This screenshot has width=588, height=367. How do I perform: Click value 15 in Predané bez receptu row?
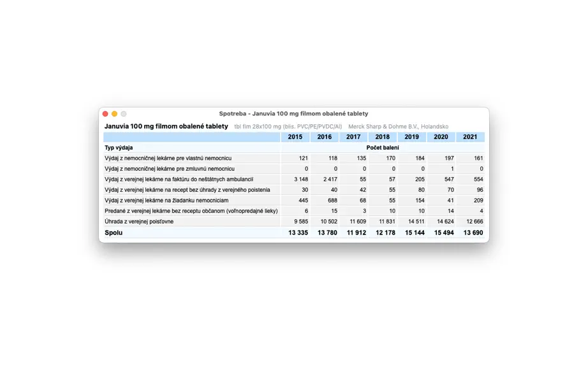pyautogui.click(x=334, y=211)
